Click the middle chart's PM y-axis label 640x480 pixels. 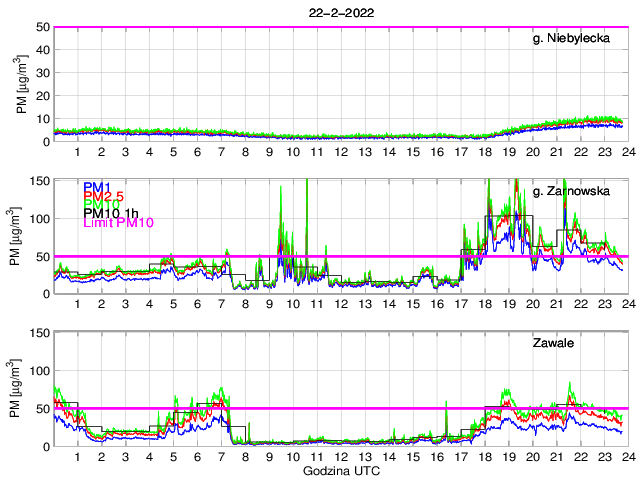point(21,236)
